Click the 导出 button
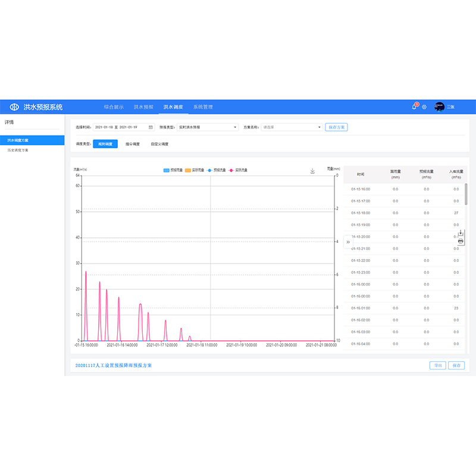 coord(437,365)
